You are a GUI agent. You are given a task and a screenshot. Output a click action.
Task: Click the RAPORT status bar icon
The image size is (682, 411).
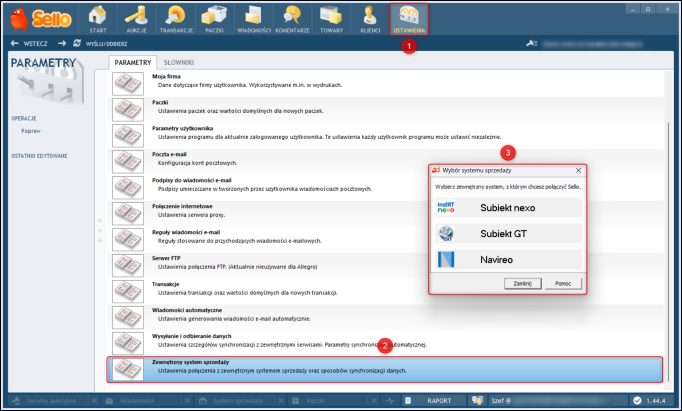click(408, 401)
